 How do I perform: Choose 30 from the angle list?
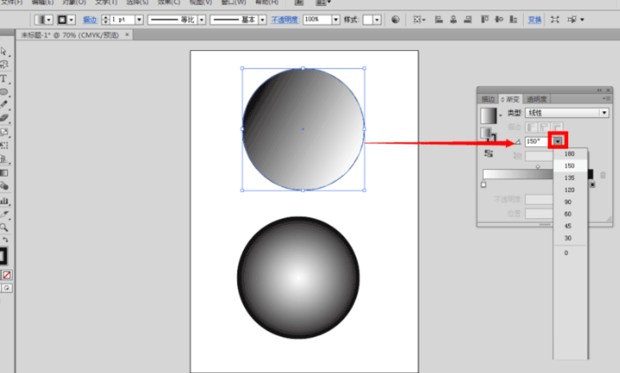(x=570, y=238)
